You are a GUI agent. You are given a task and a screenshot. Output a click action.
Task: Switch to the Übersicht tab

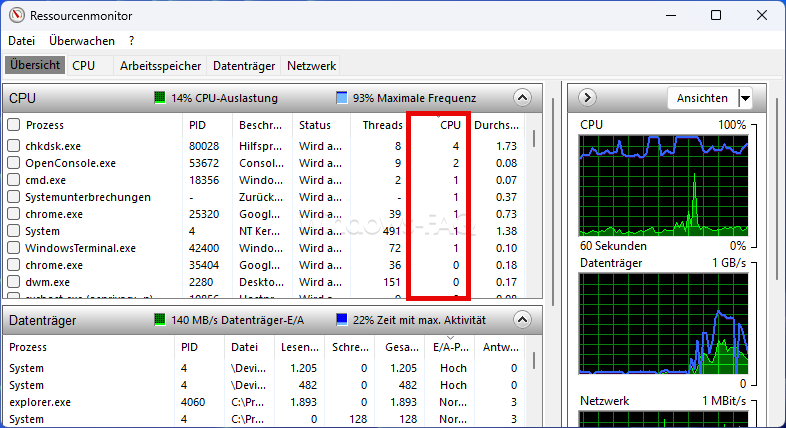click(35, 65)
